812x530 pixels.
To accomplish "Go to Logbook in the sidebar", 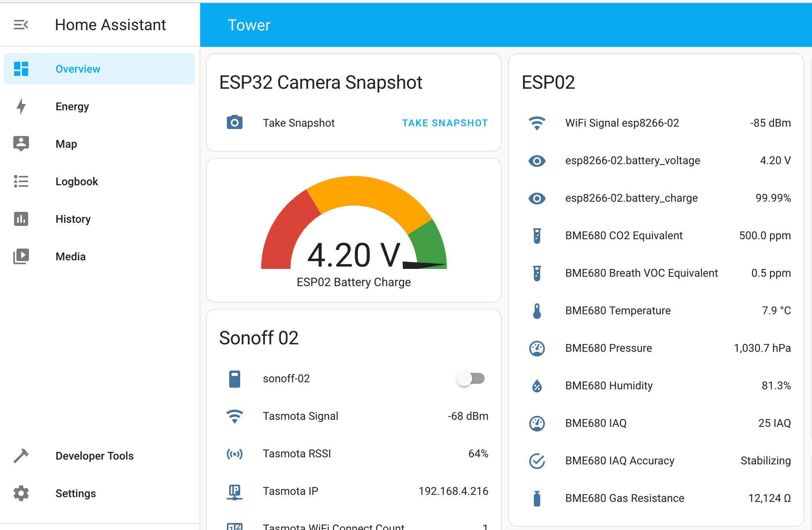I will [77, 181].
